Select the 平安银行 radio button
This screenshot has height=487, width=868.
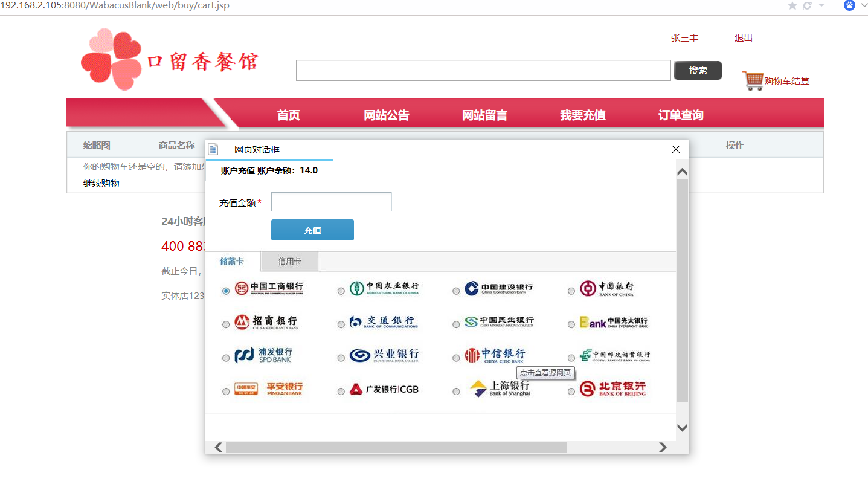tap(226, 392)
